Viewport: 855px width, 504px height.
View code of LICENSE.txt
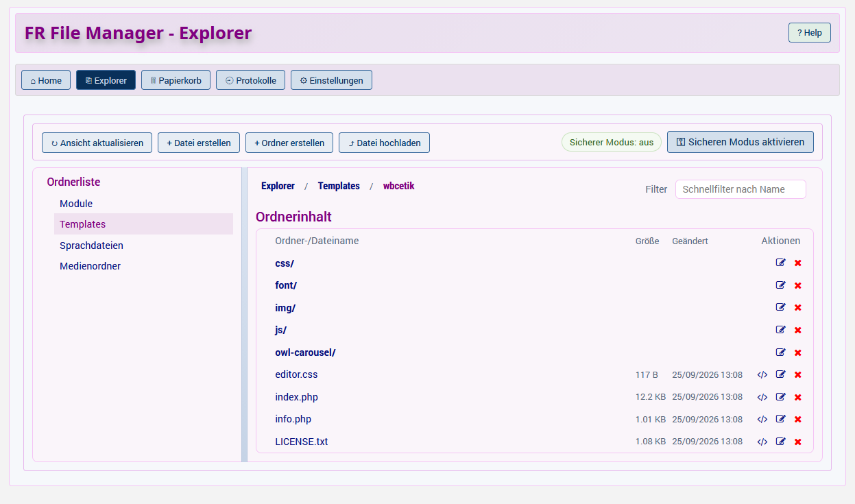762,442
